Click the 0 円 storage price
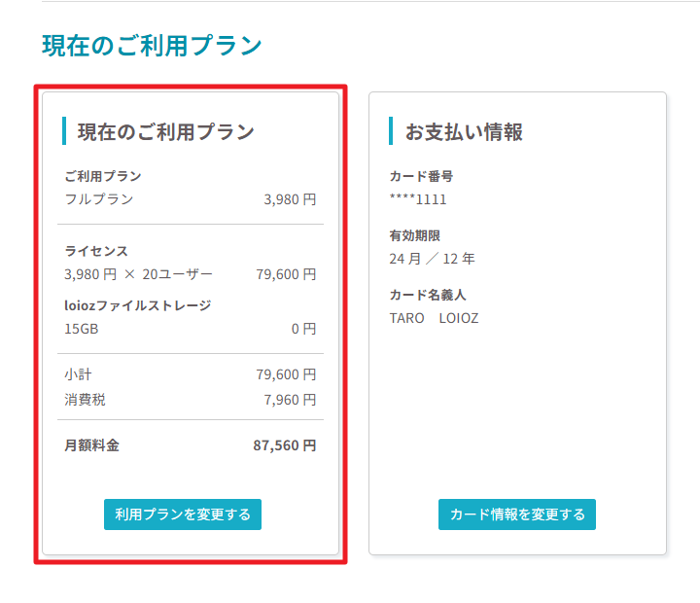Screen dimensions: 700x603 click(303, 329)
